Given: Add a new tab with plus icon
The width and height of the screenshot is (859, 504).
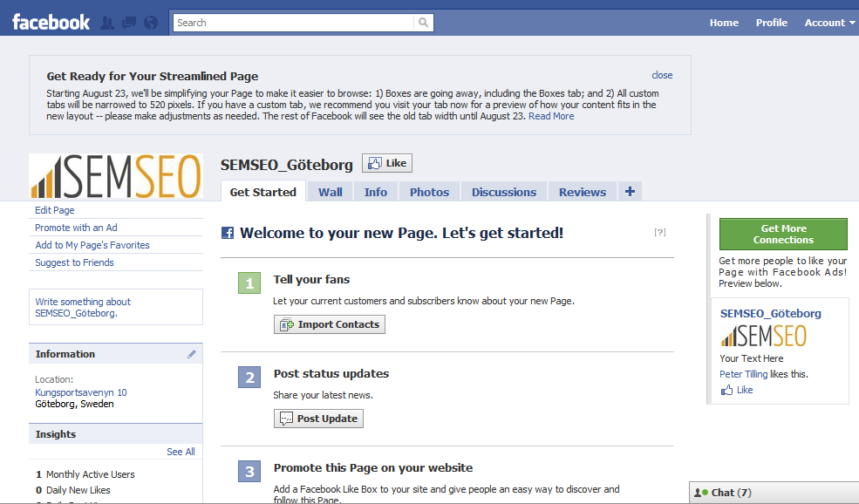Looking at the screenshot, I should point(630,191).
